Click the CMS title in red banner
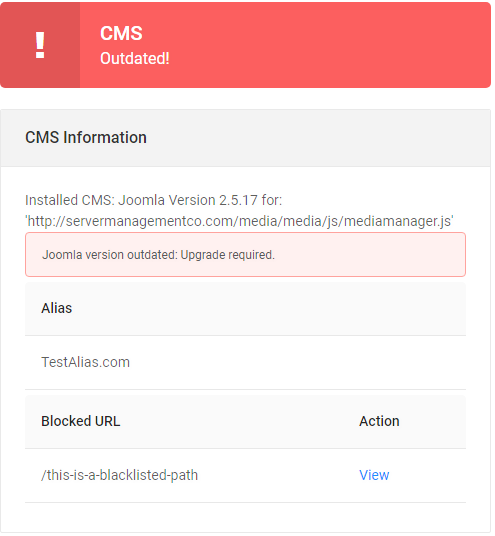 point(121,34)
